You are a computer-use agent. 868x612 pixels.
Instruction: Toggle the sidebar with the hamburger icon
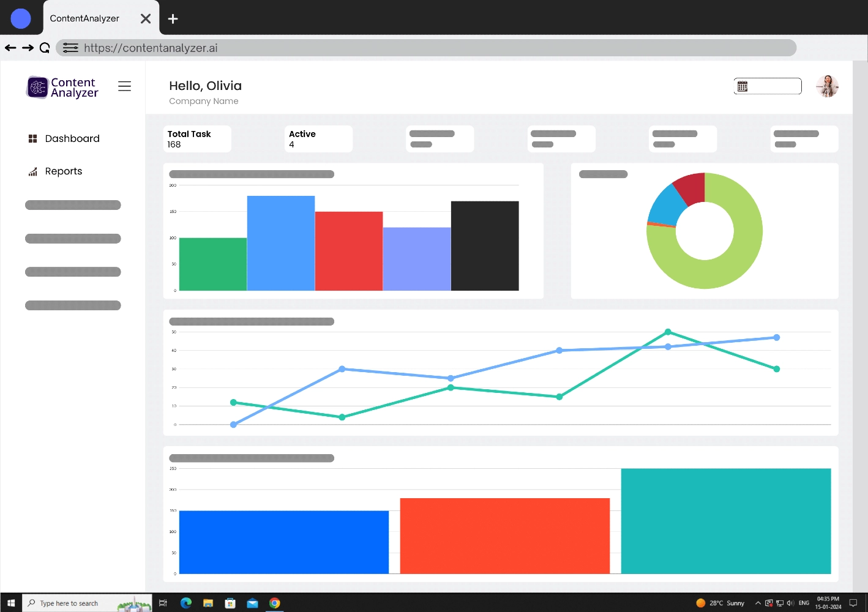point(124,86)
